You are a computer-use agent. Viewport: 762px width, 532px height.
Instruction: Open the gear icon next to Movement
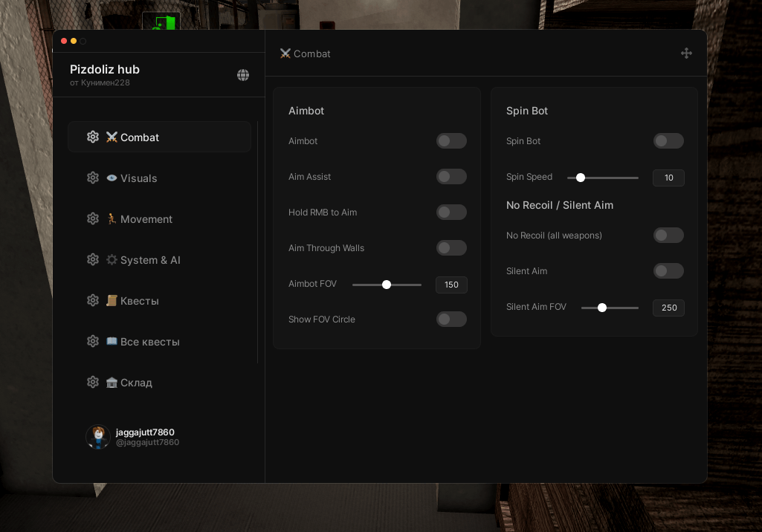click(93, 218)
